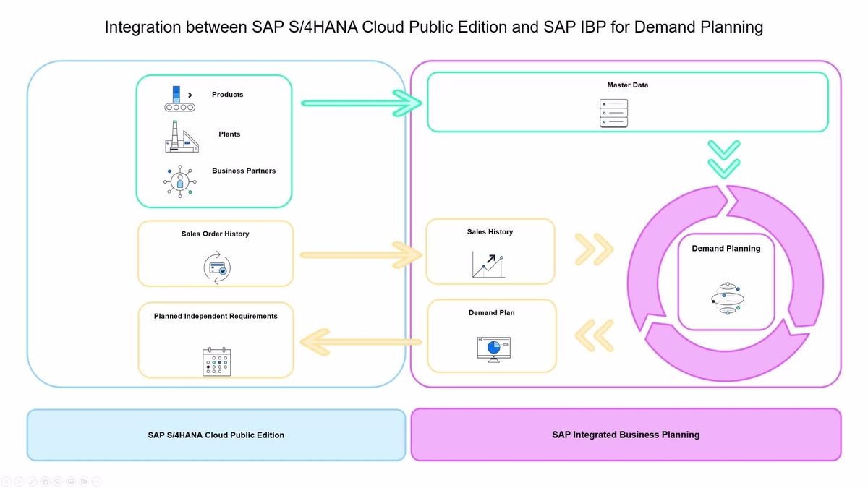The width and height of the screenshot is (868, 488).
Task: Go to previous slide using slideshow control
Action: click(x=6, y=481)
